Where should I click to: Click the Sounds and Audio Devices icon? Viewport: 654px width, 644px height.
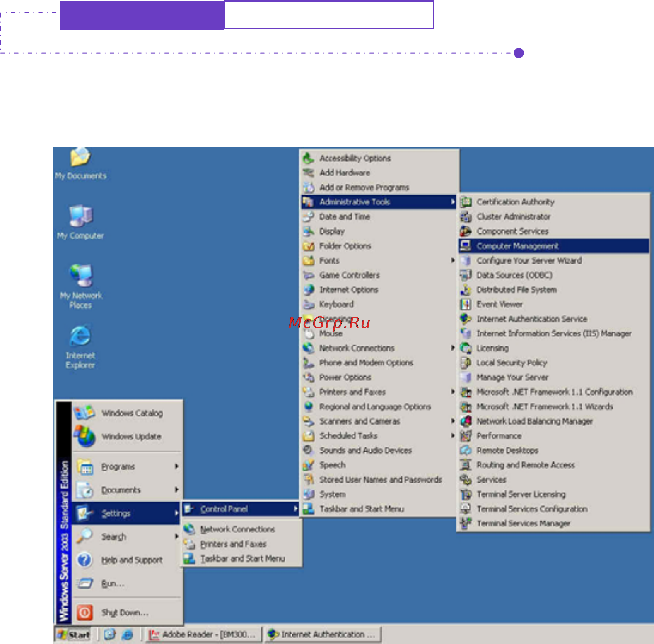click(x=308, y=450)
